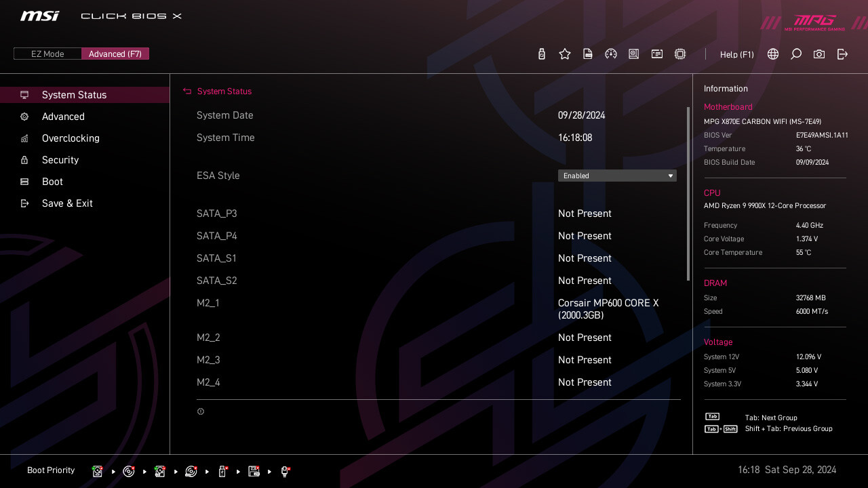Screen dimensions: 868x488
Task: Select network boot icon in Boot Priority
Action: point(285,471)
